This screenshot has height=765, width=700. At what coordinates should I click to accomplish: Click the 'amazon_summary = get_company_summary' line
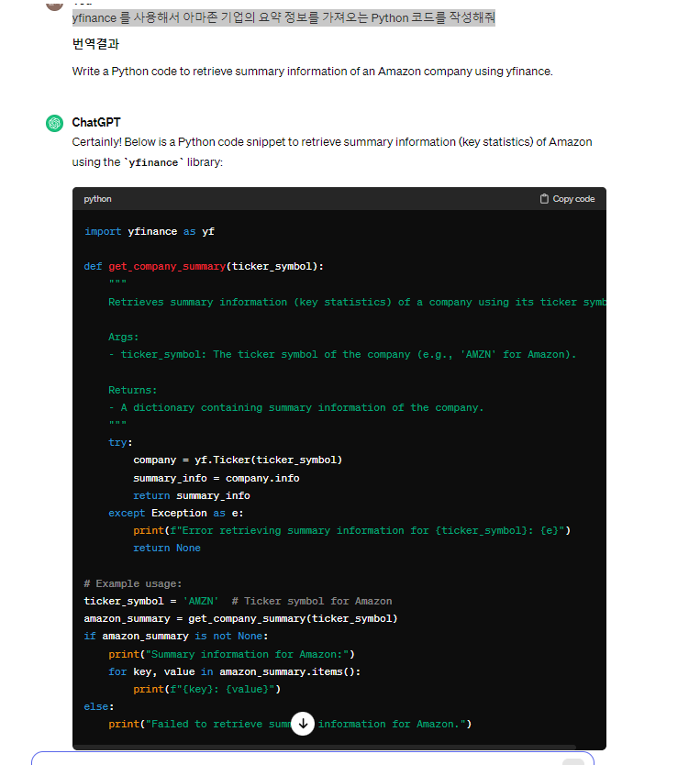coord(240,619)
